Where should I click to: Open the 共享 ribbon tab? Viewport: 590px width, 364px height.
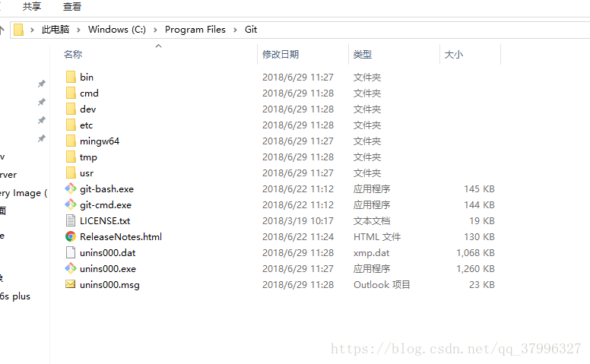click(32, 6)
